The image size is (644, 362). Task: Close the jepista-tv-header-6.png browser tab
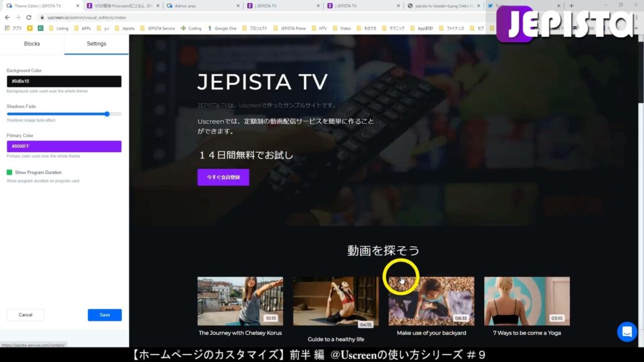point(479,6)
